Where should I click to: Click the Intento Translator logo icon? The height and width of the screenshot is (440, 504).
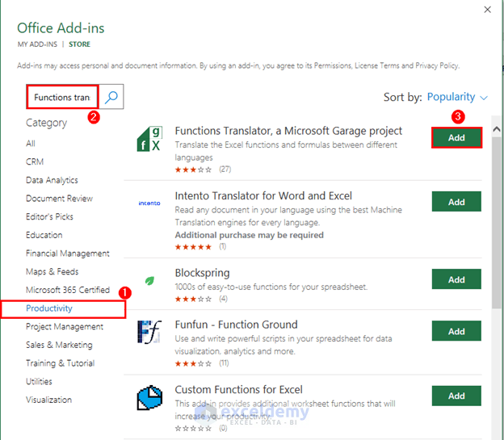point(149,203)
